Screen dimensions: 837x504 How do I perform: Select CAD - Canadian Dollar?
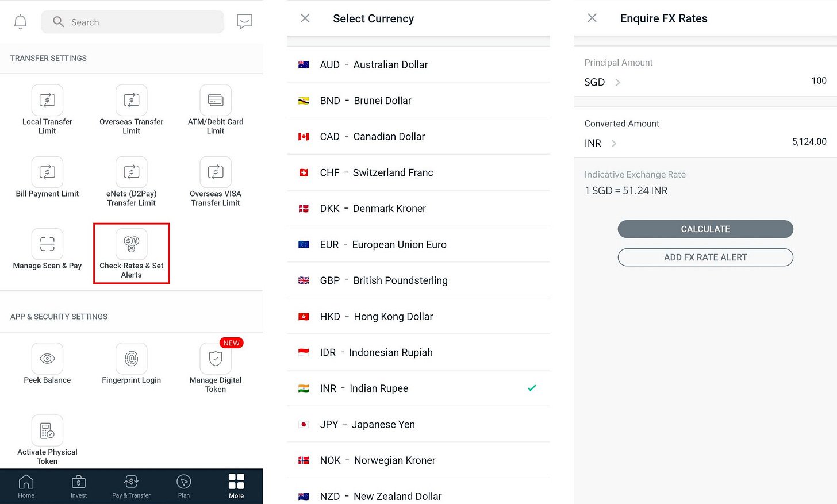click(418, 136)
